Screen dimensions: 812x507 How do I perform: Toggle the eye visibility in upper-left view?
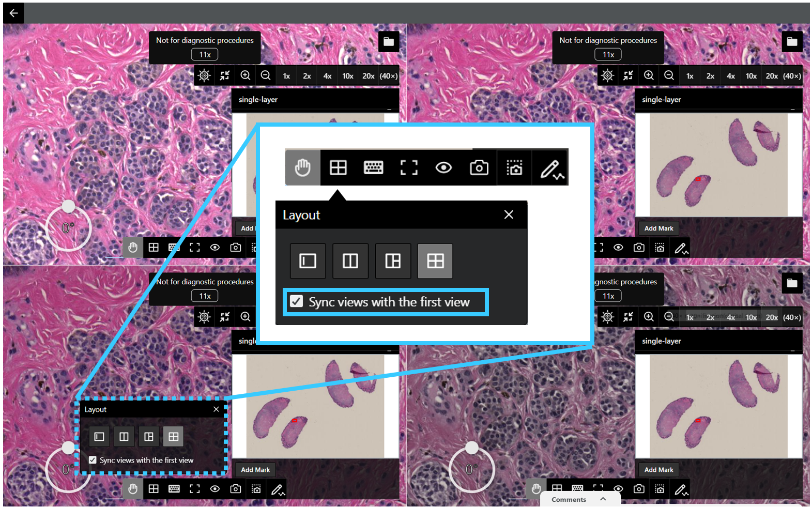tap(215, 248)
